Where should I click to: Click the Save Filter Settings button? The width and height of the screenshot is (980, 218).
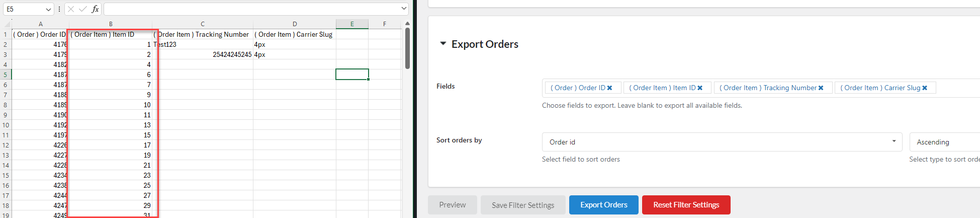(523, 205)
